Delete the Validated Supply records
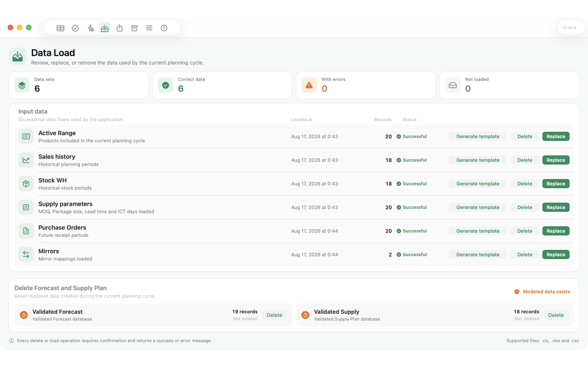Viewport: 588px width, 368px height. point(556,315)
